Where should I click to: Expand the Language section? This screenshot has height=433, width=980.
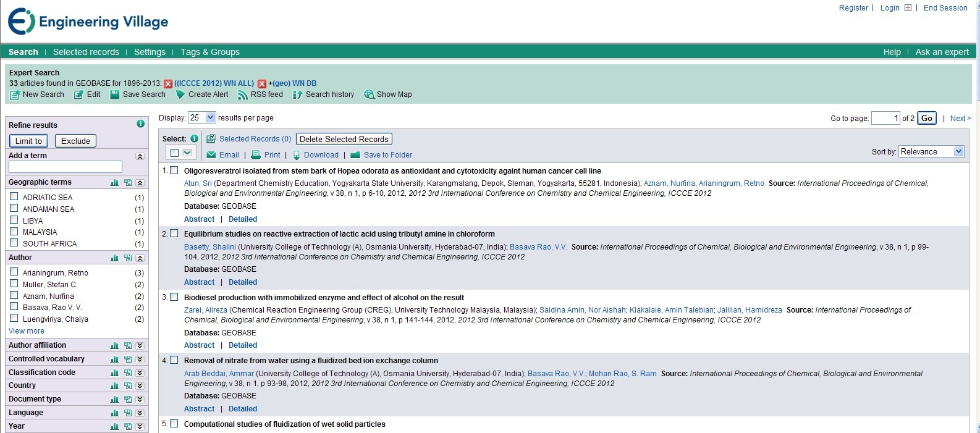(x=140, y=413)
